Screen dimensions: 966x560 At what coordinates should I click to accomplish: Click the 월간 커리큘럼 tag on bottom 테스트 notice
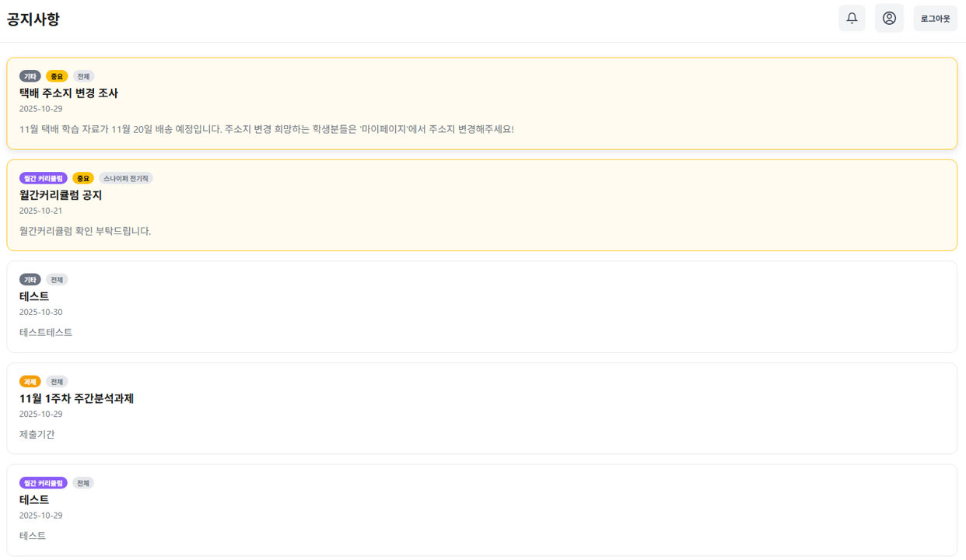point(44,483)
